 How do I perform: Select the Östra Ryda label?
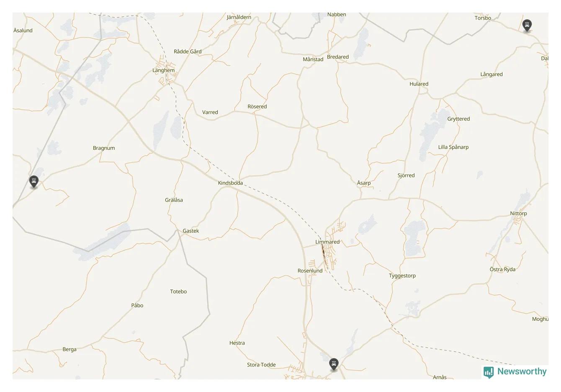[502, 269]
